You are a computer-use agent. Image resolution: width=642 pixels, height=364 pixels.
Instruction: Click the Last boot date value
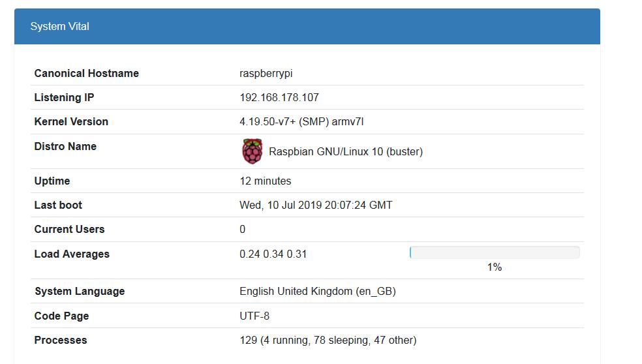[x=316, y=205]
